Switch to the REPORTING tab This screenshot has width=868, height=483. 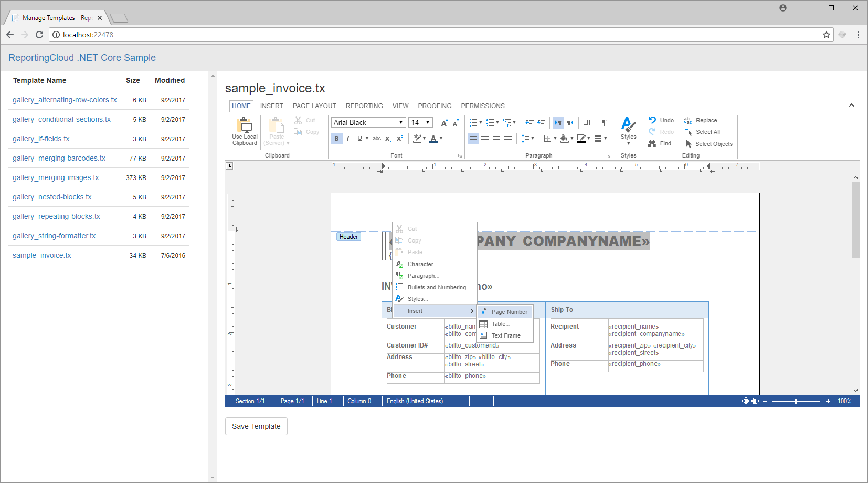coord(364,106)
